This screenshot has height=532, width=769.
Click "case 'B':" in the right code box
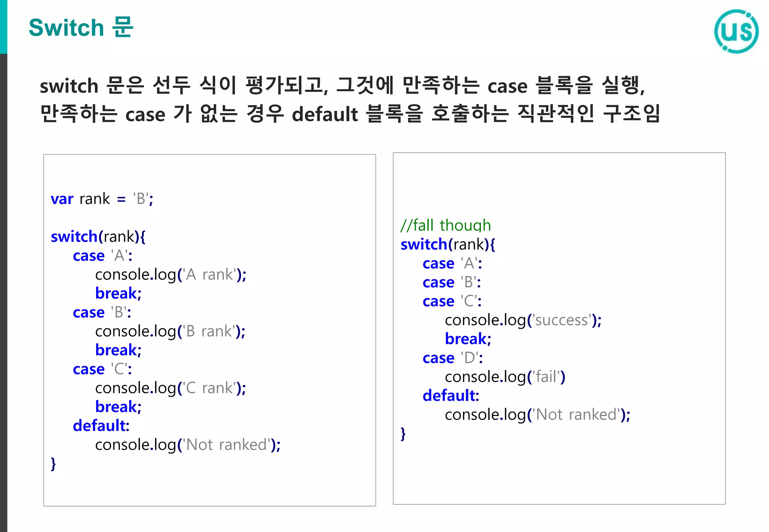coord(452,282)
